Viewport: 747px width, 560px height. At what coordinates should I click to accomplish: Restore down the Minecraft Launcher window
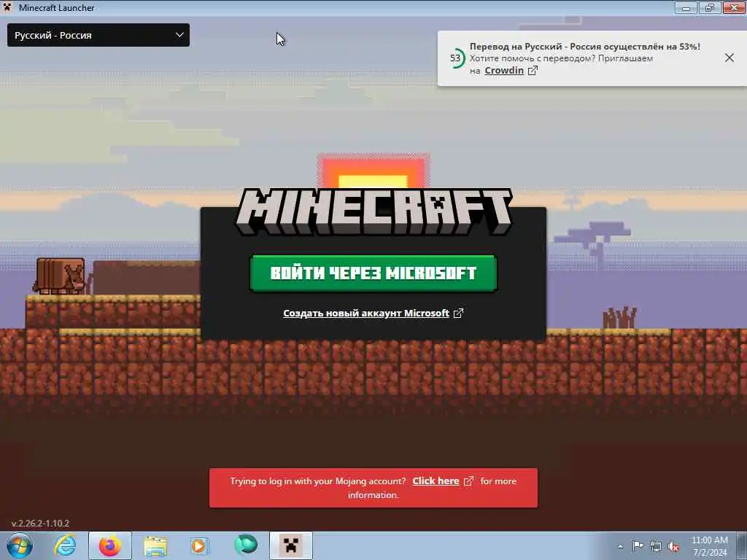[710, 7]
